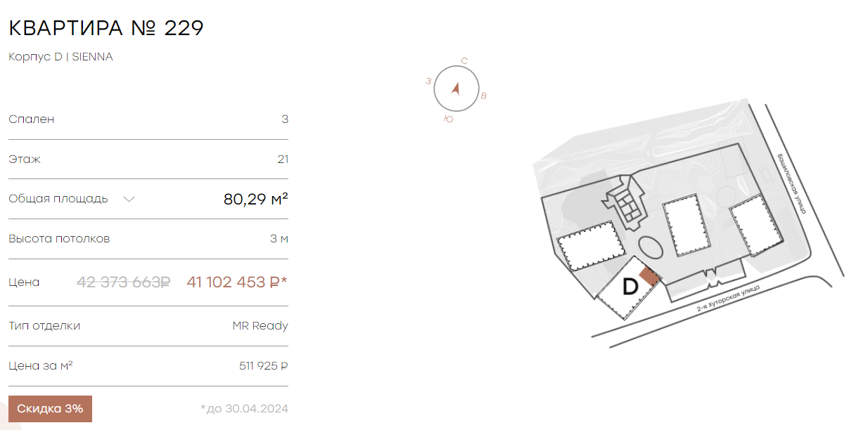Click the crossed-out old price 42 373 663₽
The width and height of the screenshot is (868, 430).
pos(124,282)
